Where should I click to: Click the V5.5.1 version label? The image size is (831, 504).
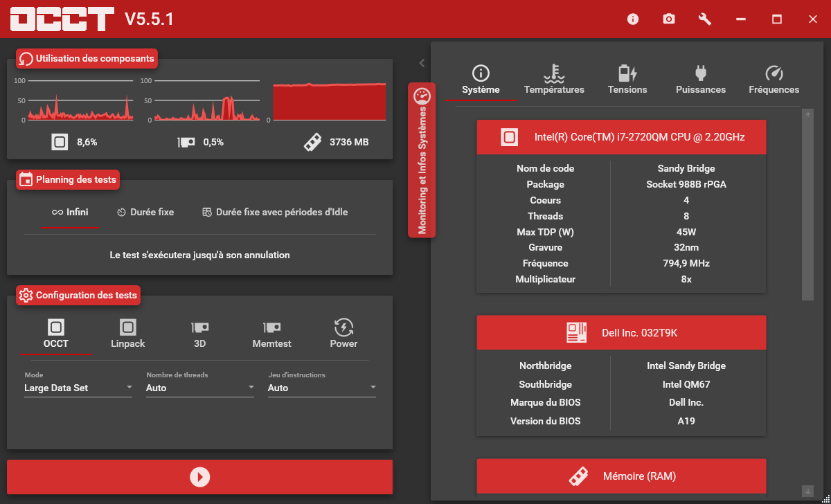(149, 19)
